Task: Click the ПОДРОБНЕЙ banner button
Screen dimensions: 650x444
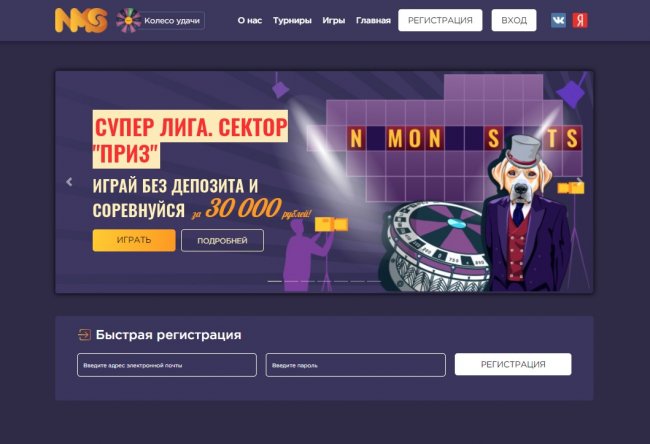Action: 222,240
